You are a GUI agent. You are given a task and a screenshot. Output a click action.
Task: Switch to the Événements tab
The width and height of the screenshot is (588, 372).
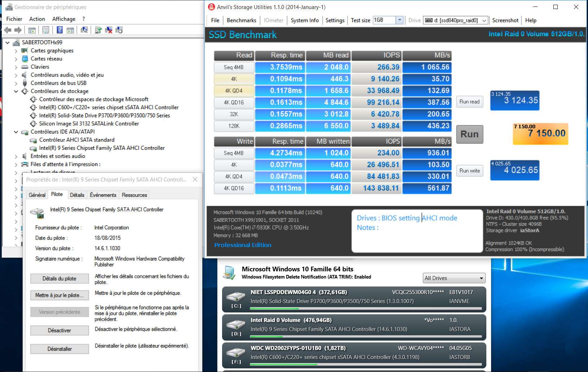click(x=103, y=195)
